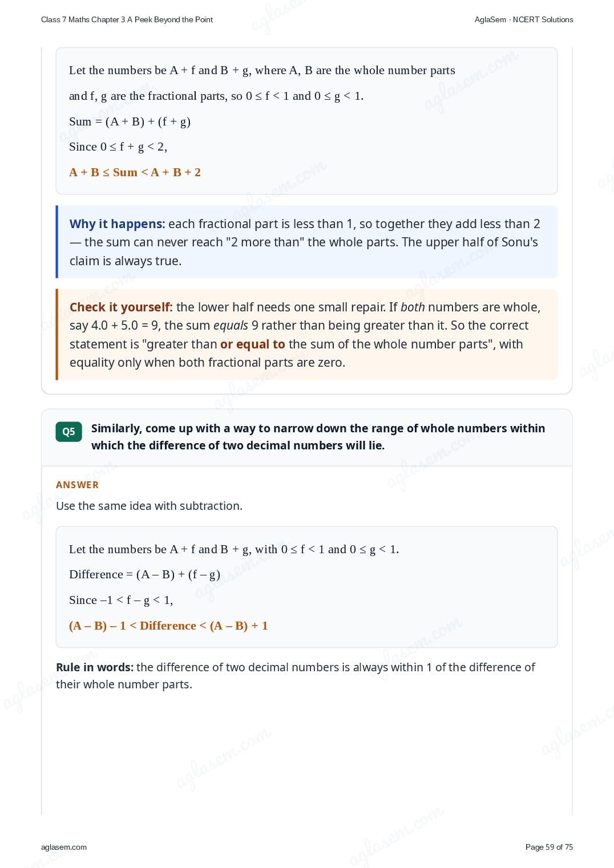Click the Page 59 of 75 indicator
614x868 pixels.
point(549,847)
